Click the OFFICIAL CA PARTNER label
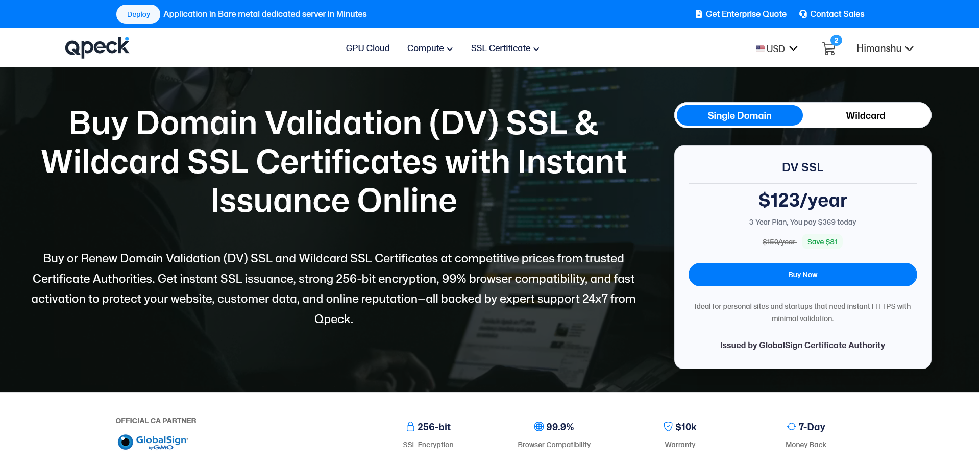Image resolution: width=980 pixels, height=466 pixels. tap(156, 421)
